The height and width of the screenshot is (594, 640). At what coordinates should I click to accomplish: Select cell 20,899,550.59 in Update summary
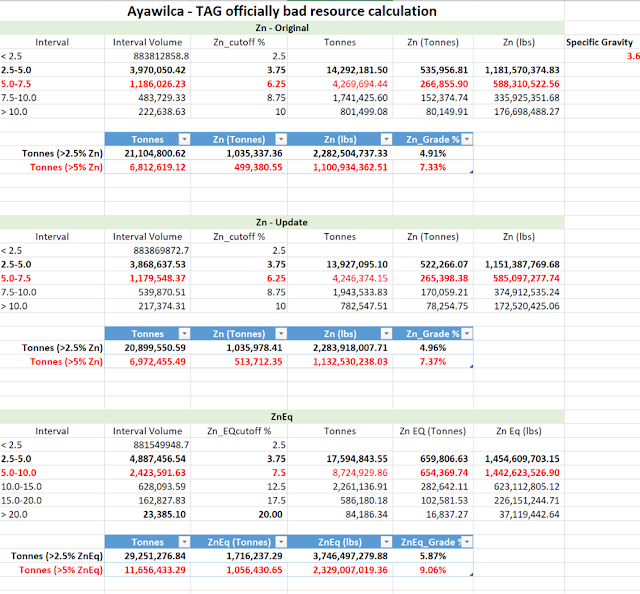click(147, 348)
